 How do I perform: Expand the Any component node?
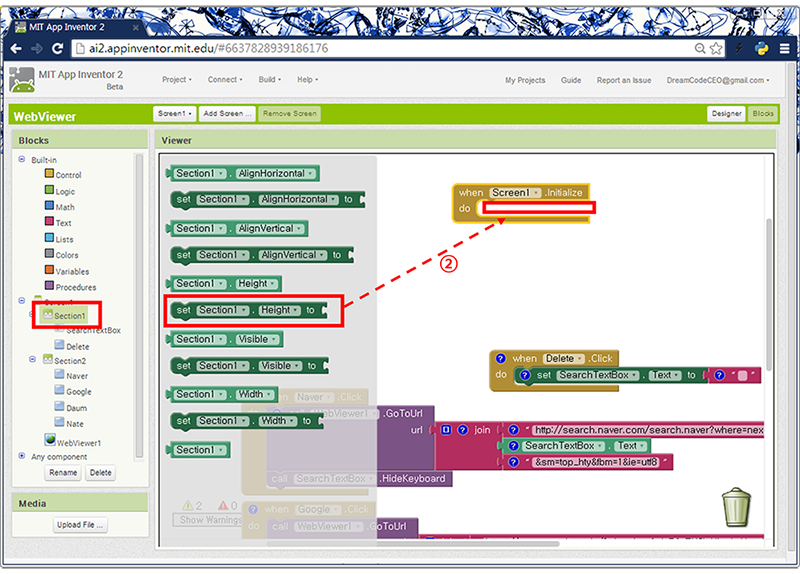[x=22, y=456]
